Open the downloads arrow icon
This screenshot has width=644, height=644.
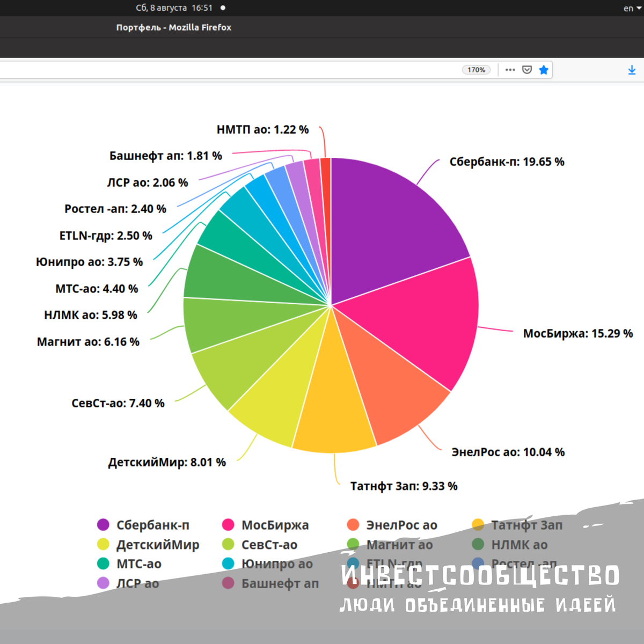click(x=632, y=70)
